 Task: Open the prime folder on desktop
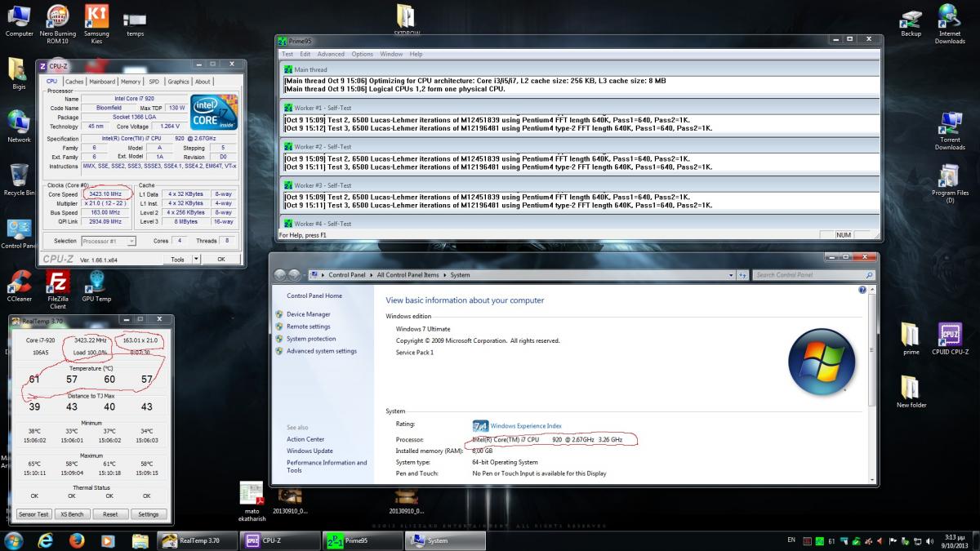[x=911, y=339]
